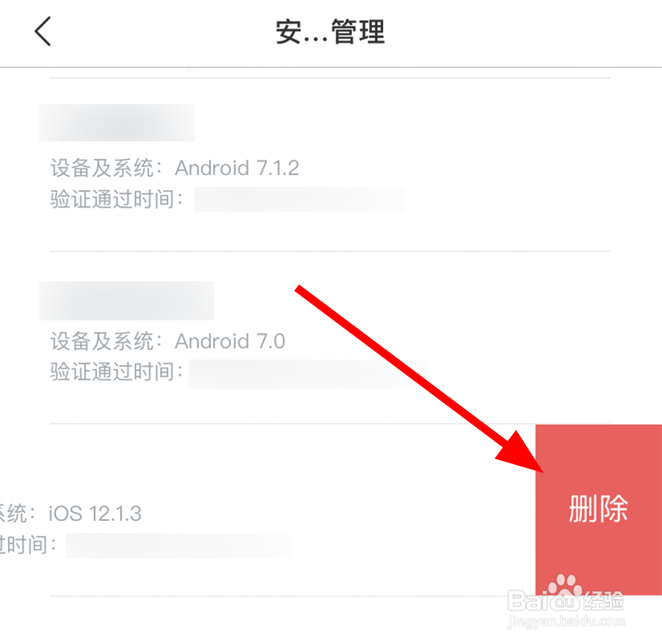Tap blurred verification time of iOS device
Viewport: 662px width, 644px height.
178,546
